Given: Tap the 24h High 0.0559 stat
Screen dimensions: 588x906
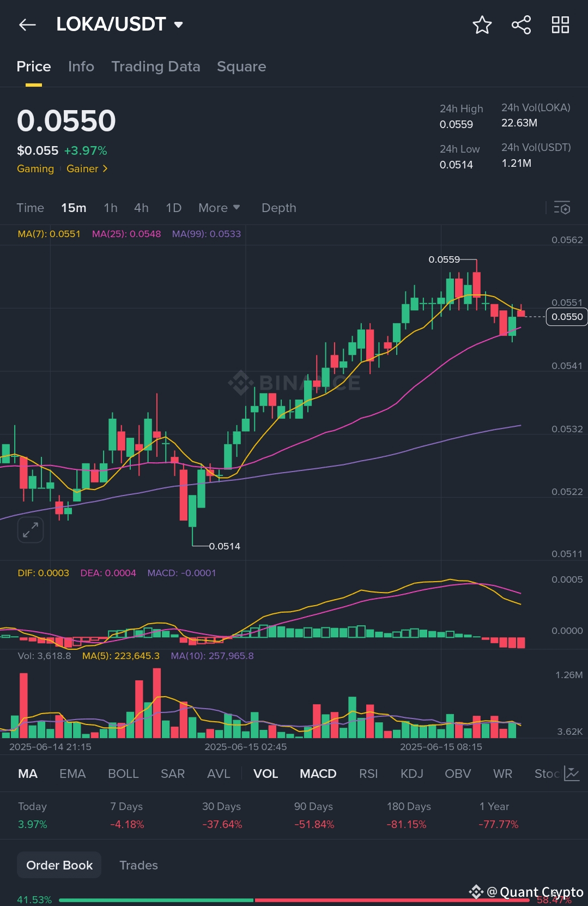Looking at the screenshot, I should coord(462,117).
